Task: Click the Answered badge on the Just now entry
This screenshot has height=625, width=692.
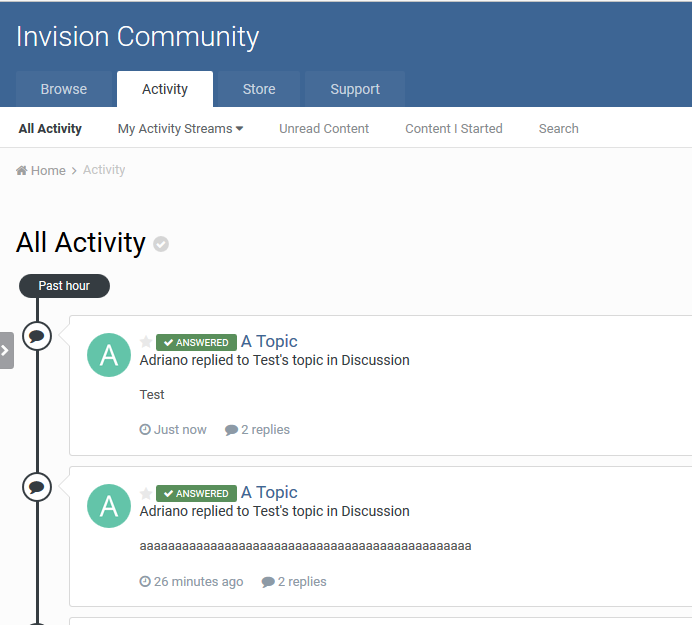Action: [x=196, y=343]
